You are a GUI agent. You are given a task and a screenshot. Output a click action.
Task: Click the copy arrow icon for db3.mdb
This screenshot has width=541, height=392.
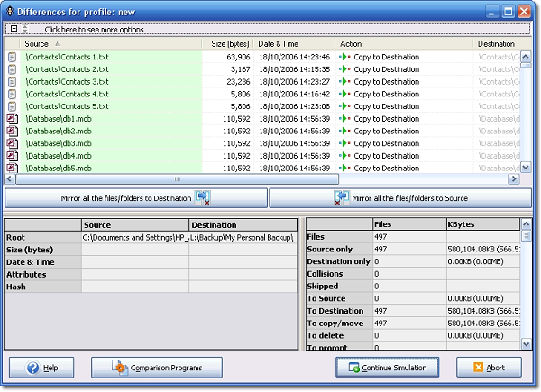click(x=345, y=143)
